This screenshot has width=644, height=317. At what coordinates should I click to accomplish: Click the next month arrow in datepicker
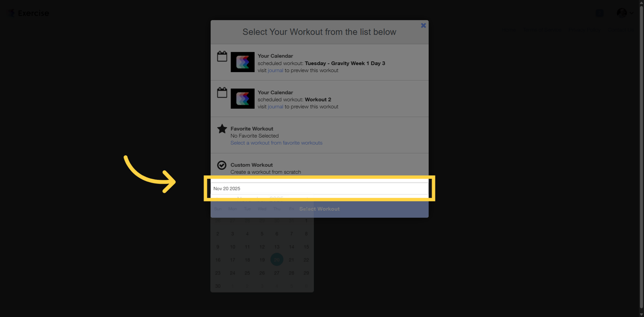click(x=306, y=198)
